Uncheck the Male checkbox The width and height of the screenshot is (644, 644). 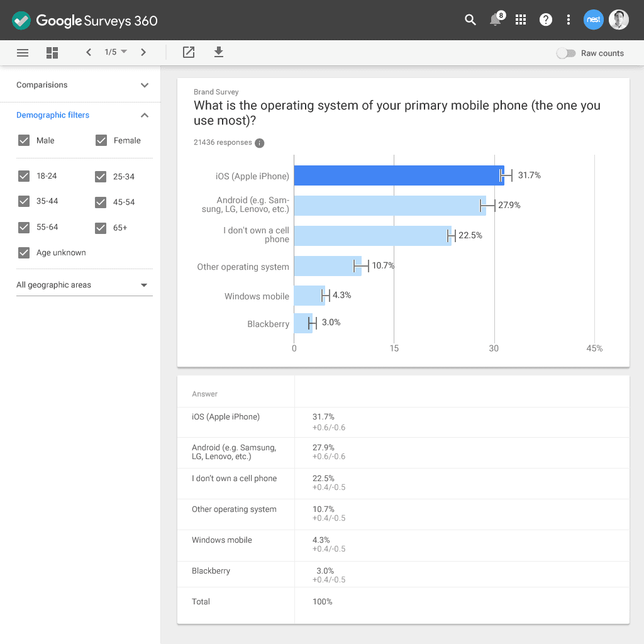point(24,141)
